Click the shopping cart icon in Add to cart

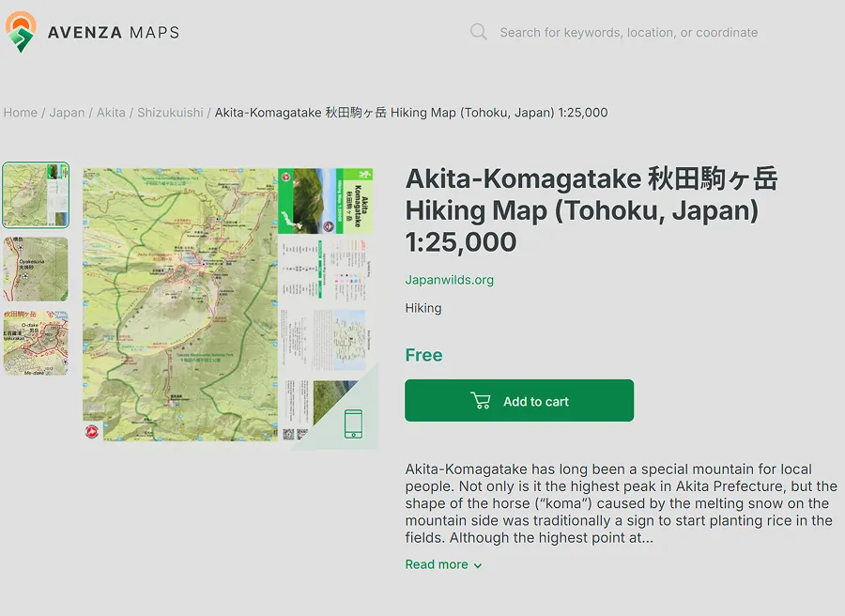pos(480,401)
